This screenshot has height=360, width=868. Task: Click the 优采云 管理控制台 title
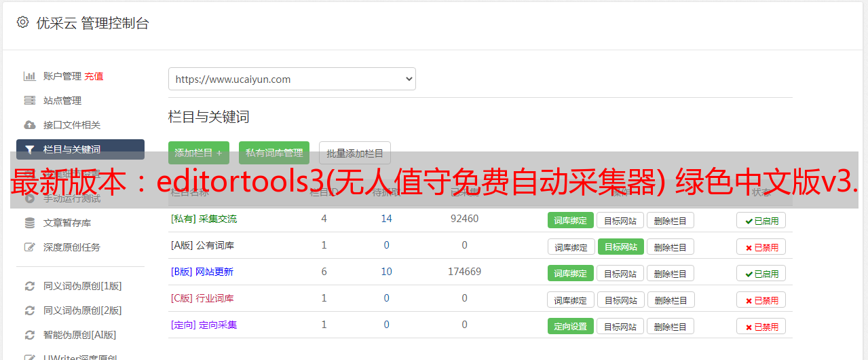point(92,23)
